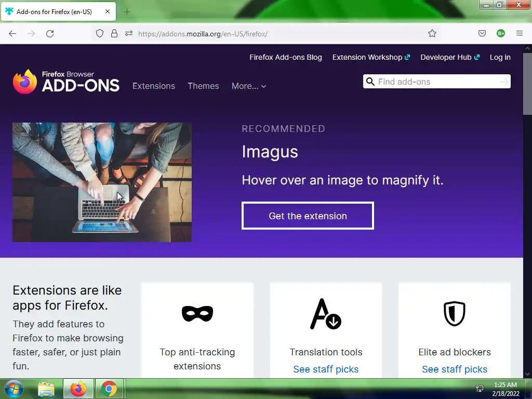Close the Add-ons for Firefox tab
This screenshot has height=399, width=532.
pyautogui.click(x=108, y=11)
